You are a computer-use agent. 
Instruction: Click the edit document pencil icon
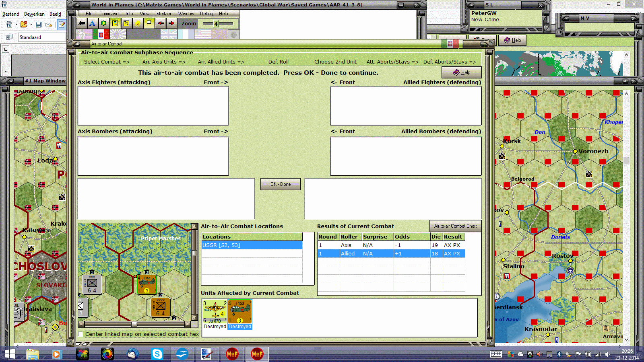62,25
